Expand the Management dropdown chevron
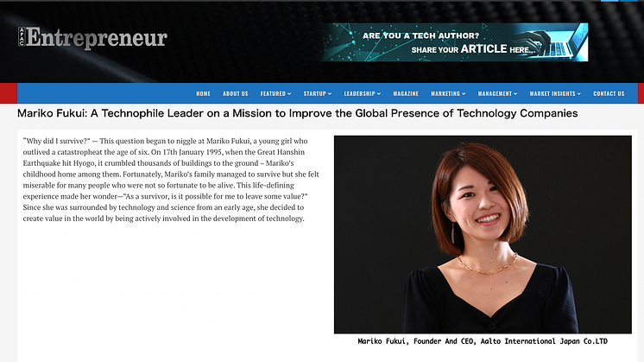 pyautogui.click(x=515, y=93)
